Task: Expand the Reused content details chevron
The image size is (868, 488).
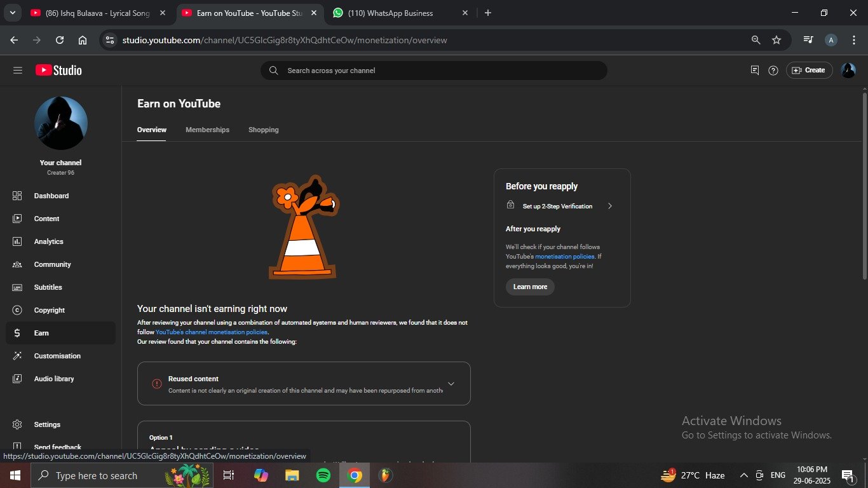Action: 451,384
